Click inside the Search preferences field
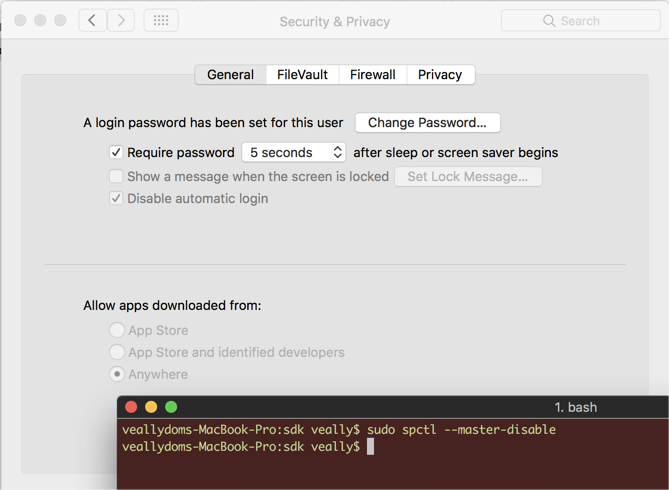Viewport: 669px width, 490px height. tap(581, 20)
